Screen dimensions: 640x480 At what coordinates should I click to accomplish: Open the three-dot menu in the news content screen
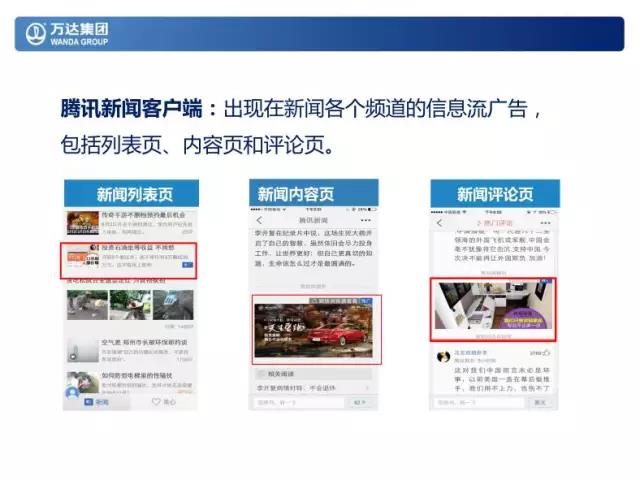tap(366, 220)
